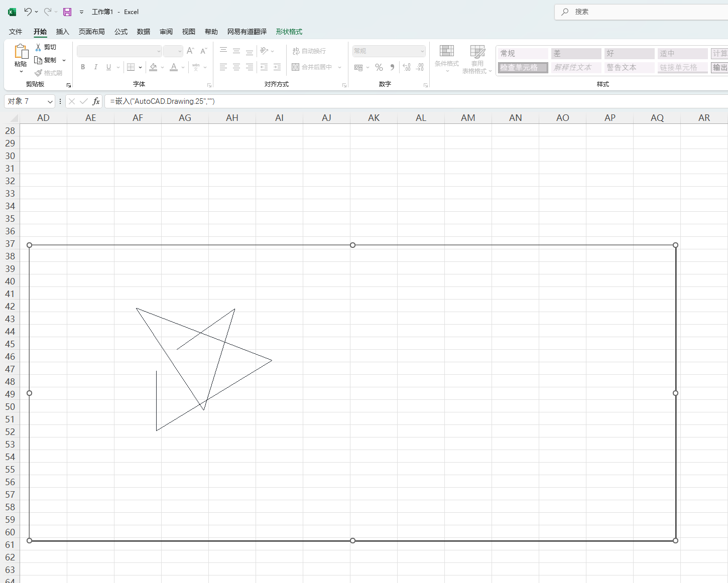728x583 pixels.
Task: Click the 搜索 search box
Action: coord(641,12)
